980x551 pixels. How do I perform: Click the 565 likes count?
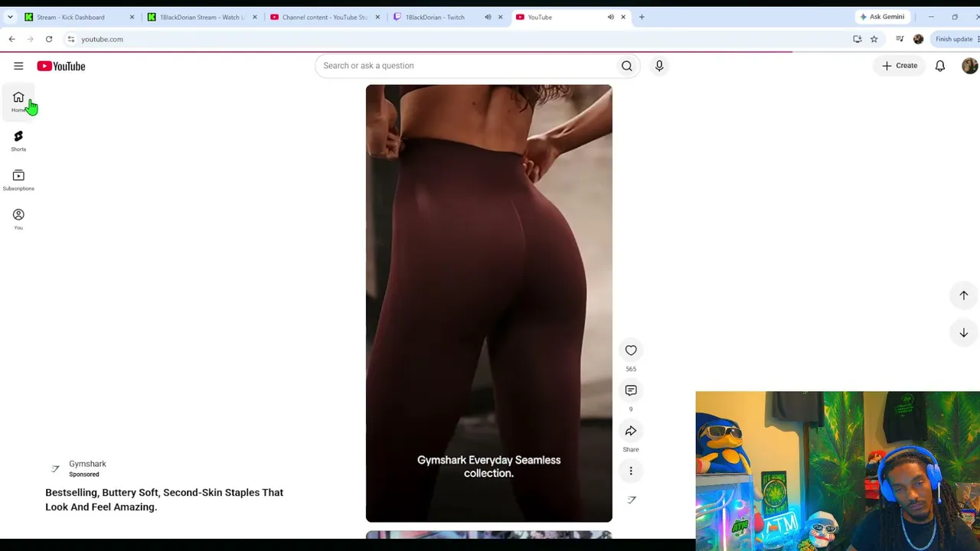(x=631, y=369)
